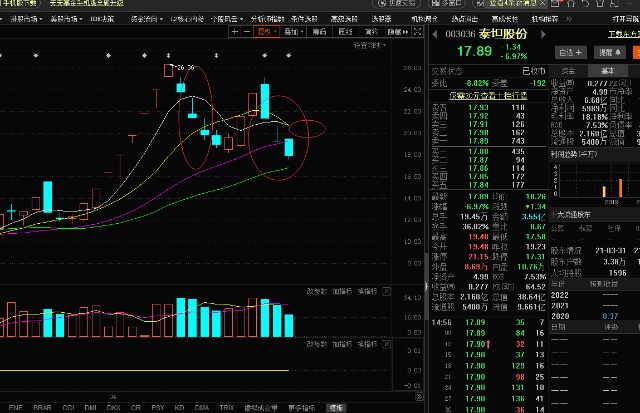Go to previous stock arrow

coord(435,34)
